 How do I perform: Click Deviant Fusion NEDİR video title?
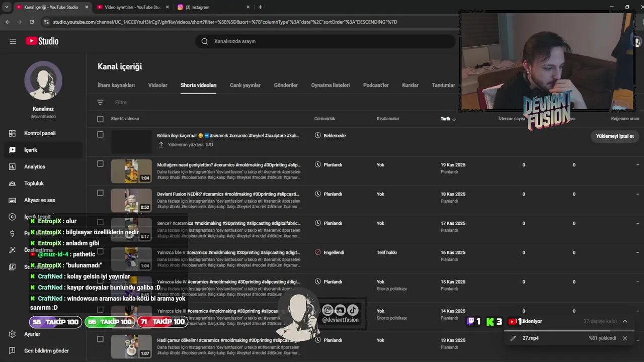click(228, 194)
